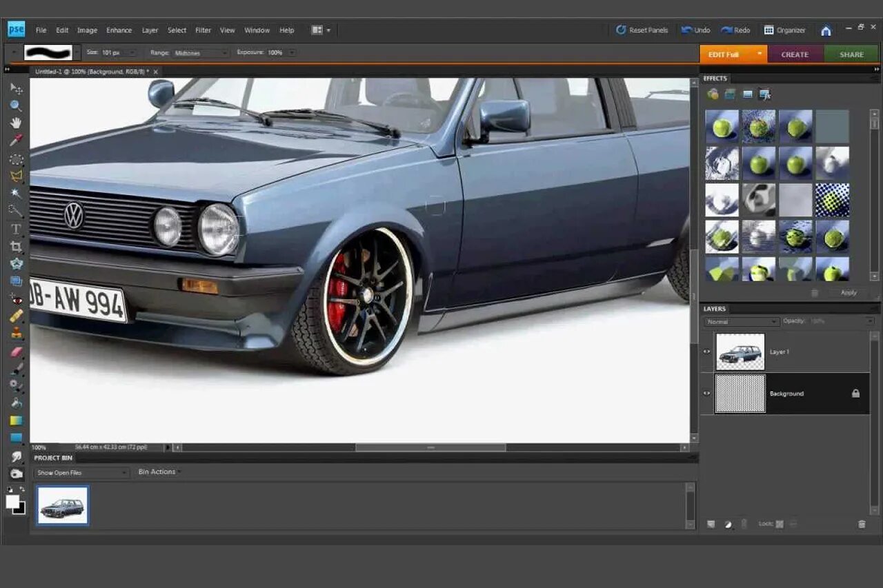
Task: Select the Crop tool
Action: [x=16, y=246]
